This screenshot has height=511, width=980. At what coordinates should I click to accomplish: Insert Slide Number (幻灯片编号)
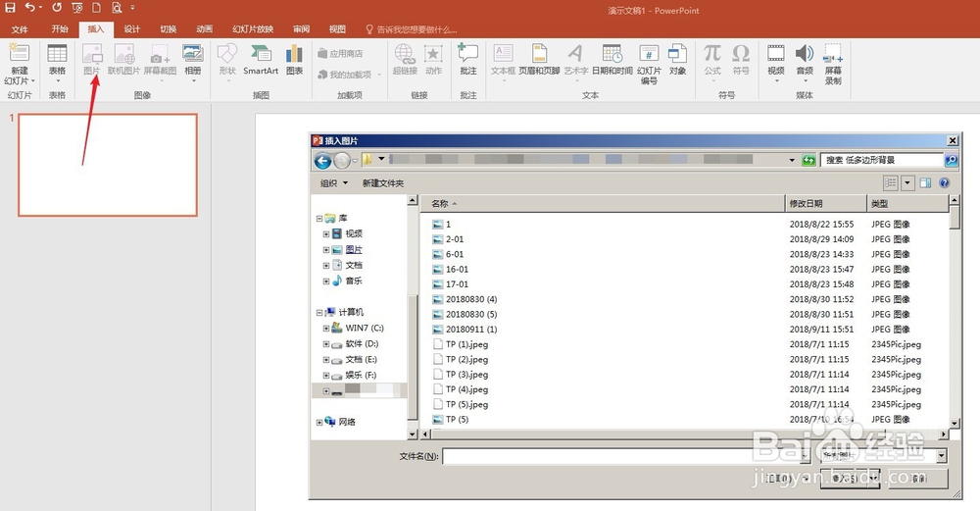coord(649,64)
